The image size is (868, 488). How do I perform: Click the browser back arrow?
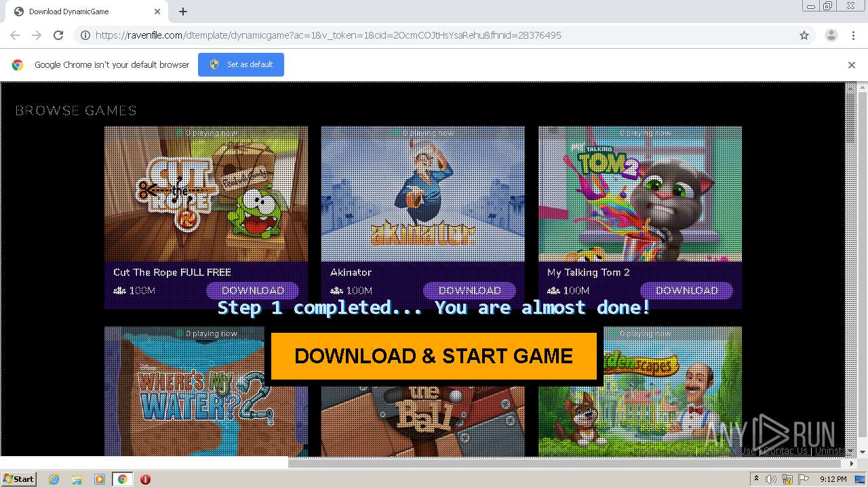pyautogui.click(x=15, y=35)
